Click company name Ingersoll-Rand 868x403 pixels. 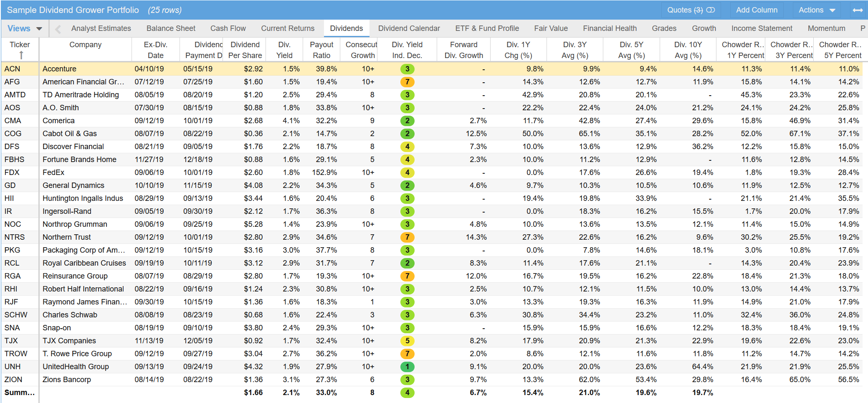coord(67,211)
